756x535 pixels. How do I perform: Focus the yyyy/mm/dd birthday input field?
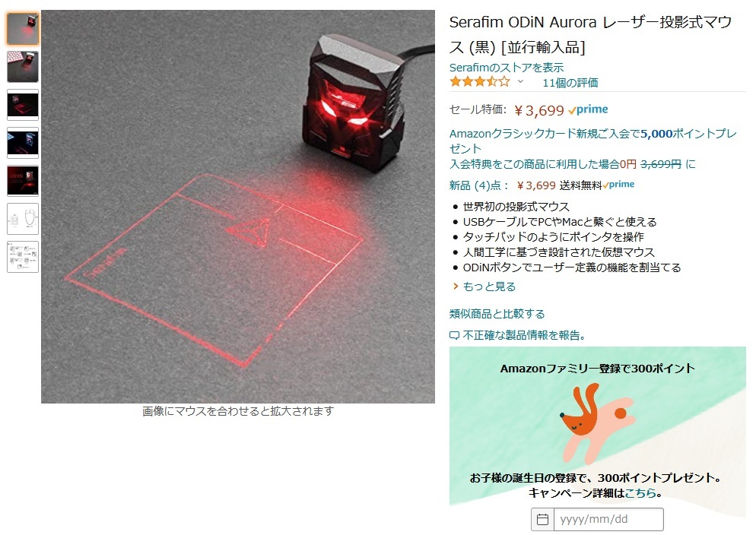pos(608,519)
